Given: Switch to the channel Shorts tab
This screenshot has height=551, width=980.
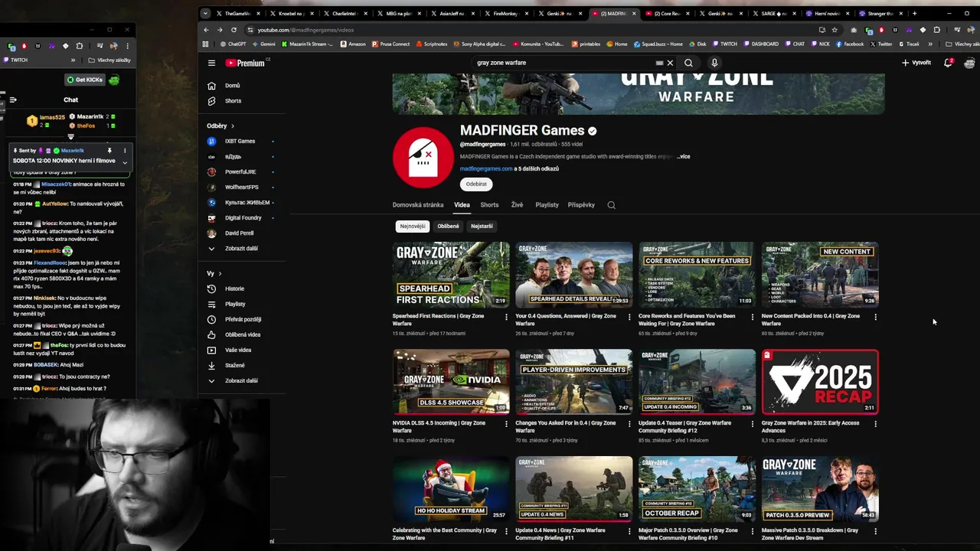Looking at the screenshot, I should 489,205.
